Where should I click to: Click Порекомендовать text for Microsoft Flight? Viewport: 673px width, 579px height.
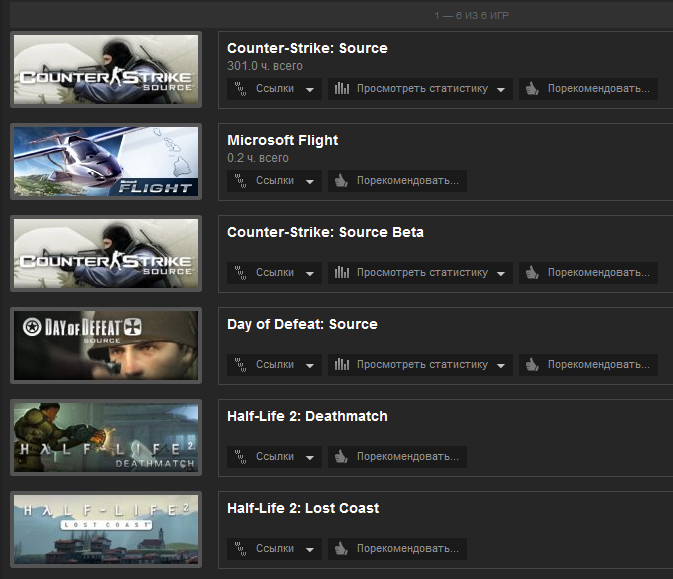tap(408, 180)
